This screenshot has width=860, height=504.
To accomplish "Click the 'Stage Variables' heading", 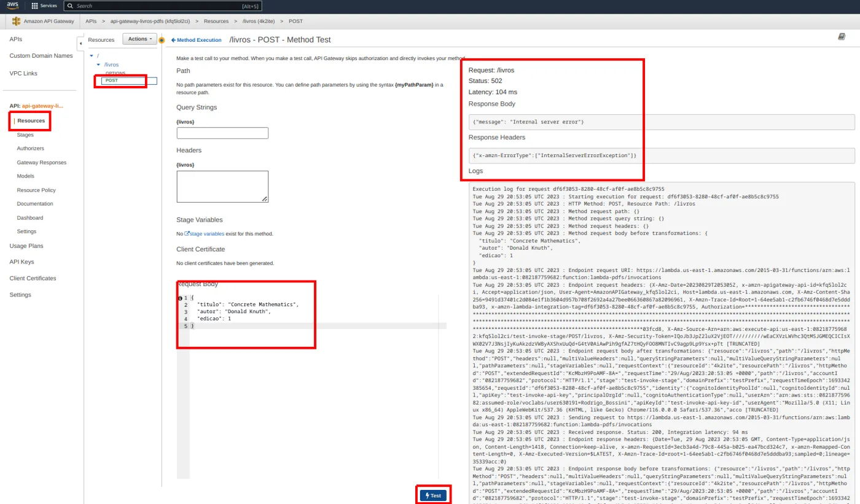I will 200,220.
